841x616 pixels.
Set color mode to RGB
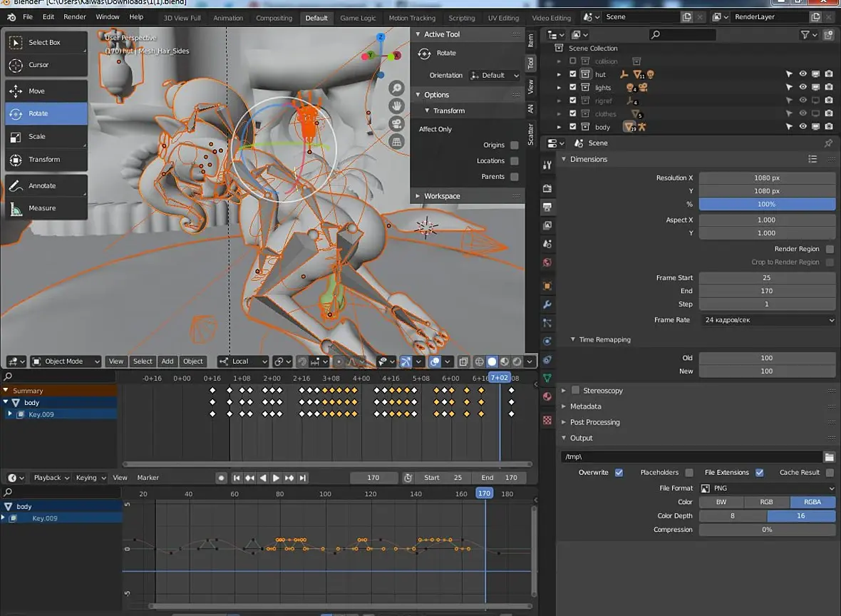tap(766, 502)
